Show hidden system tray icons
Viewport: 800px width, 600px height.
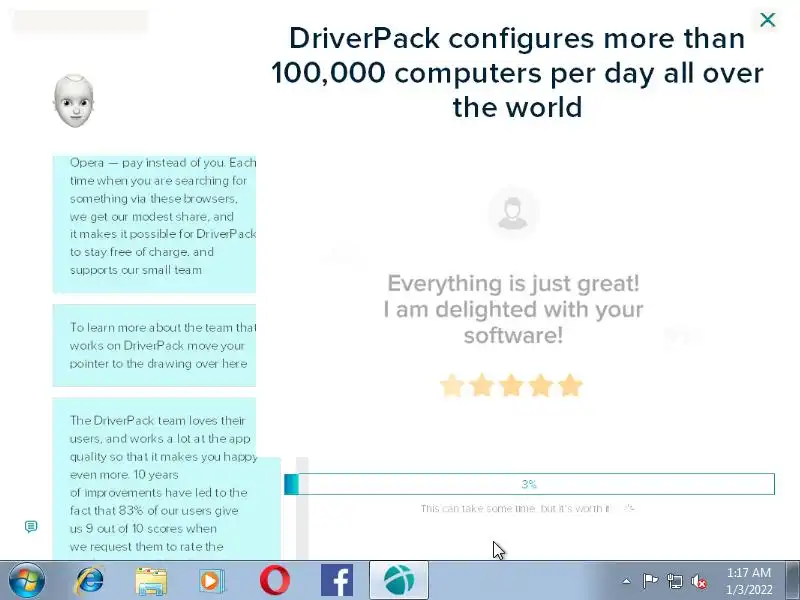pyautogui.click(x=627, y=581)
